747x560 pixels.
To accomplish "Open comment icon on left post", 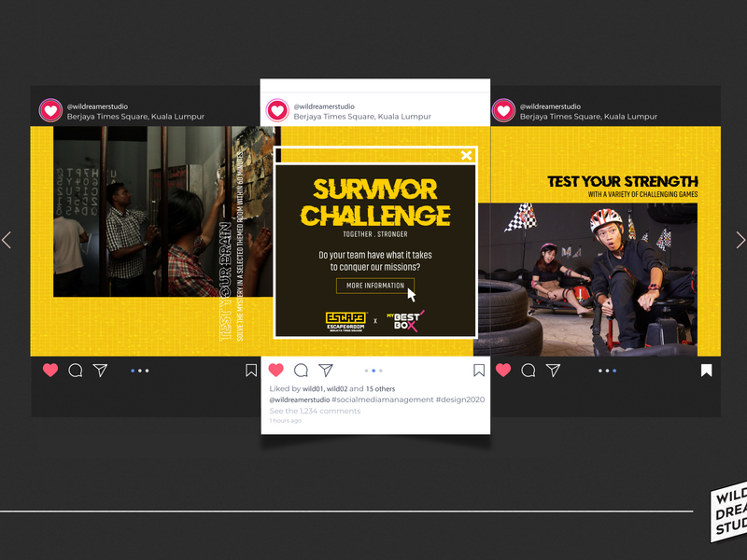I will point(76,370).
